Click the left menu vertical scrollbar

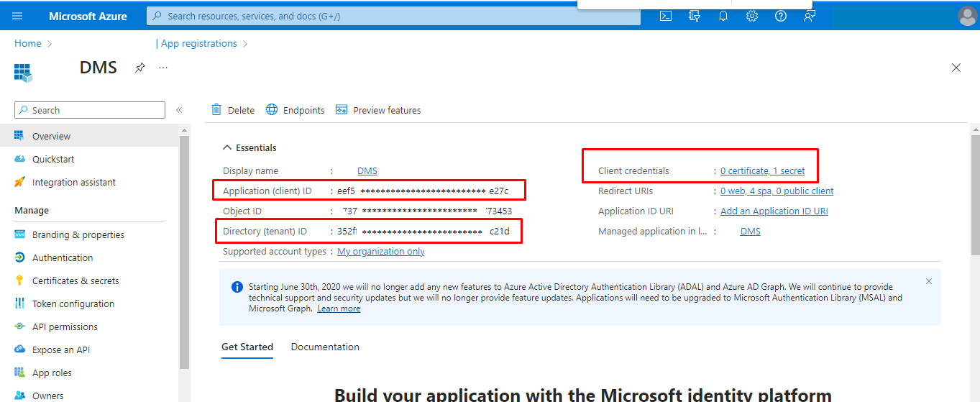tap(184, 252)
